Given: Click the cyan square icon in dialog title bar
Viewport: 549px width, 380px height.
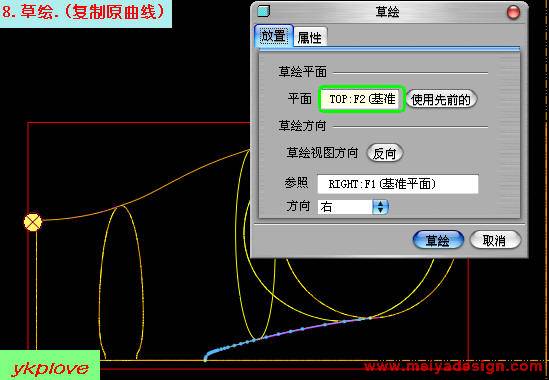Looking at the screenshot, I should 264,12.
